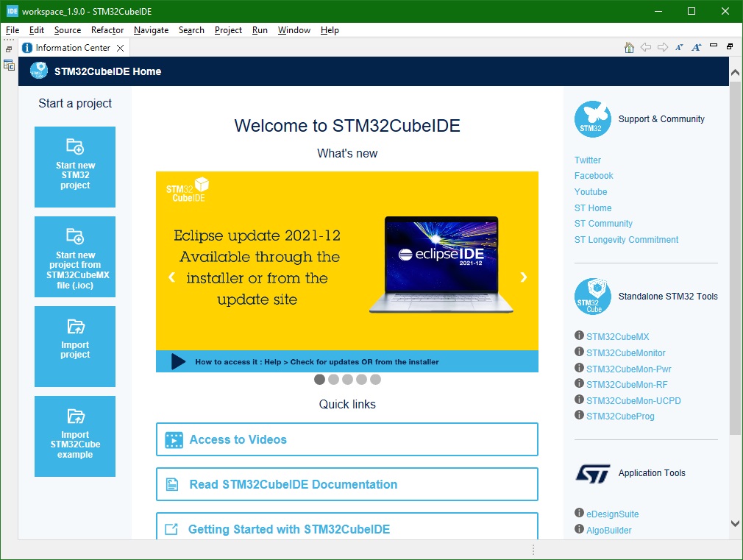Open the eDesignSuite link
The image size is (743, 560).
pyautogui.click(x=612, y=514)
